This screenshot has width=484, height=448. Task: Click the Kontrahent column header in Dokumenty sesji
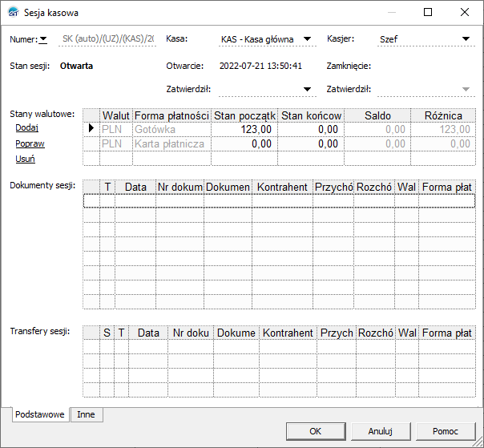282,187
